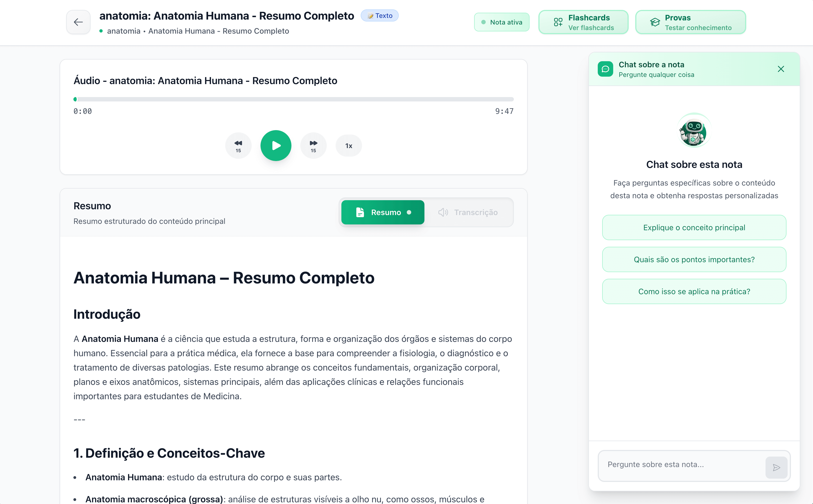Rewind audio 15 seconds
The image size is (813, 504).
click(238, 146)
